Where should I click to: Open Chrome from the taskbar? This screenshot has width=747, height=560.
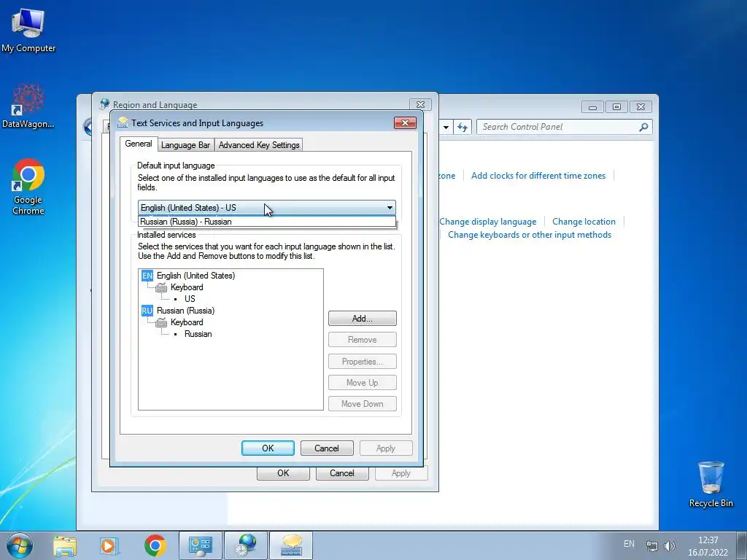point(155,546)
